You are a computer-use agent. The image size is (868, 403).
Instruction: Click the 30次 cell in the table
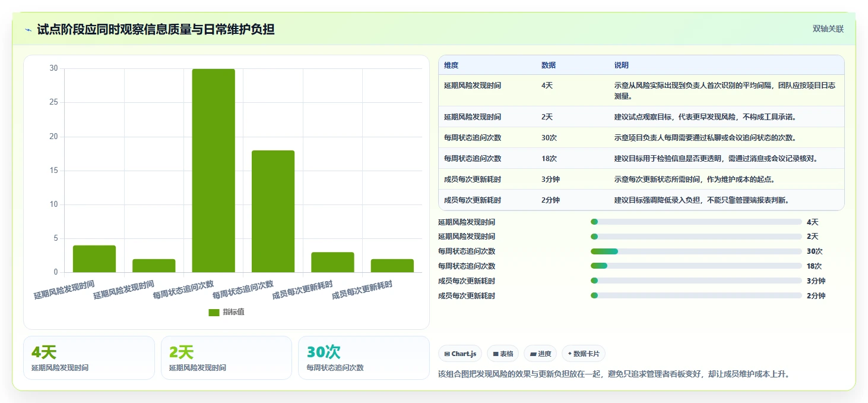coord(549,138)
